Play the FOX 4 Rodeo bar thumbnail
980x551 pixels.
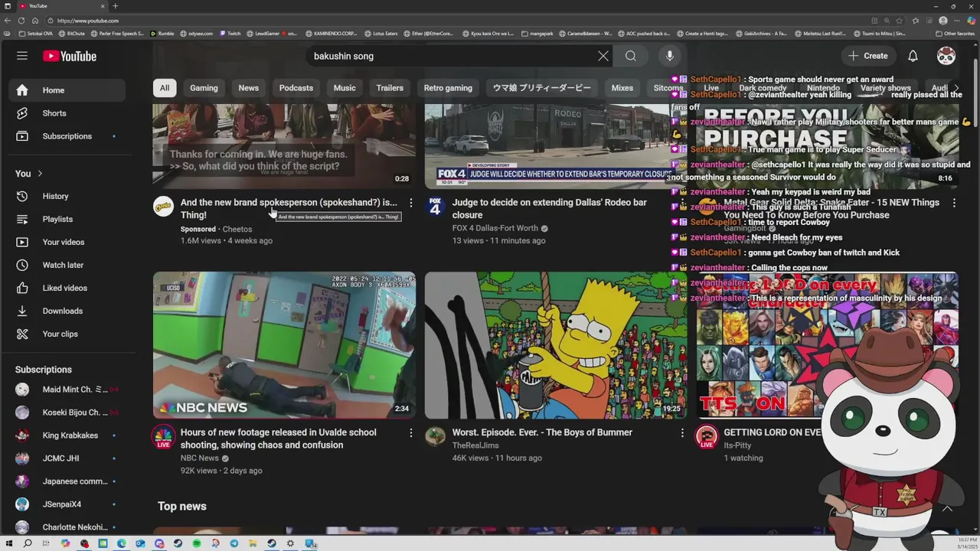coord(556,145)
